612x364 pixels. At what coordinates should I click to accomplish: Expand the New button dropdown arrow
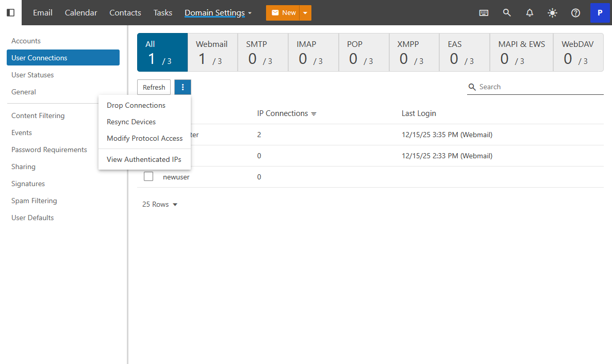pos(305,13)
